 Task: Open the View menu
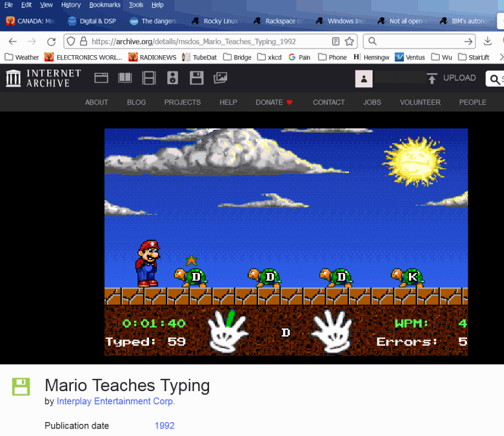tap(46, 5)
